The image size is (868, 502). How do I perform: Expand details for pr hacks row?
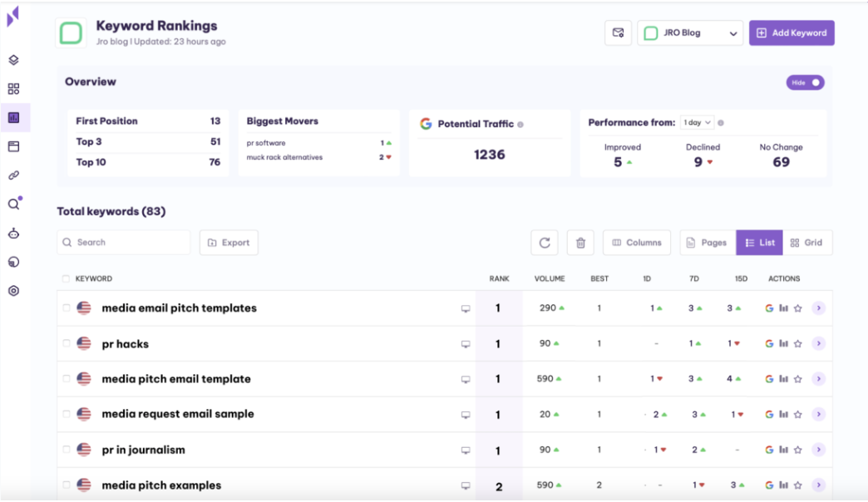pos(819,343)
